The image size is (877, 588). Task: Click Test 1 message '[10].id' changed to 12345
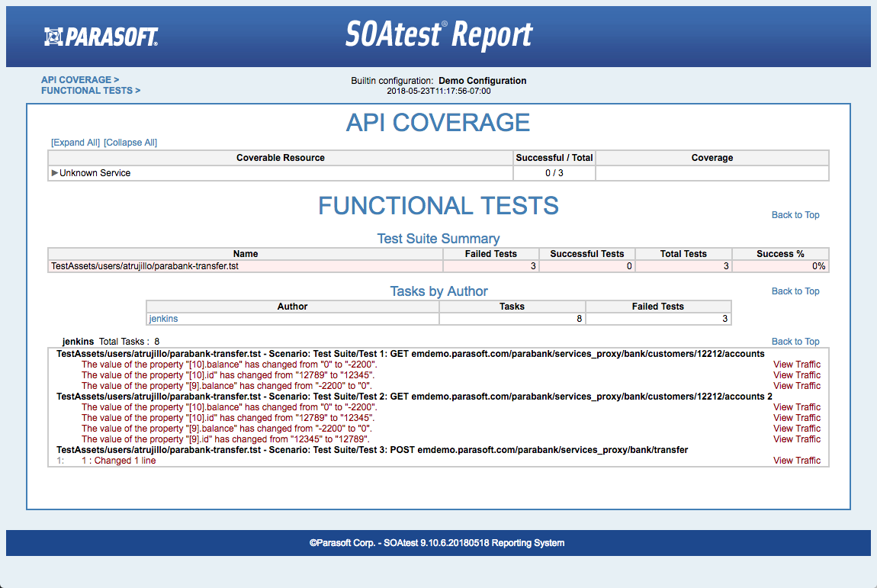pyautogui.click(x=228, y=375)
